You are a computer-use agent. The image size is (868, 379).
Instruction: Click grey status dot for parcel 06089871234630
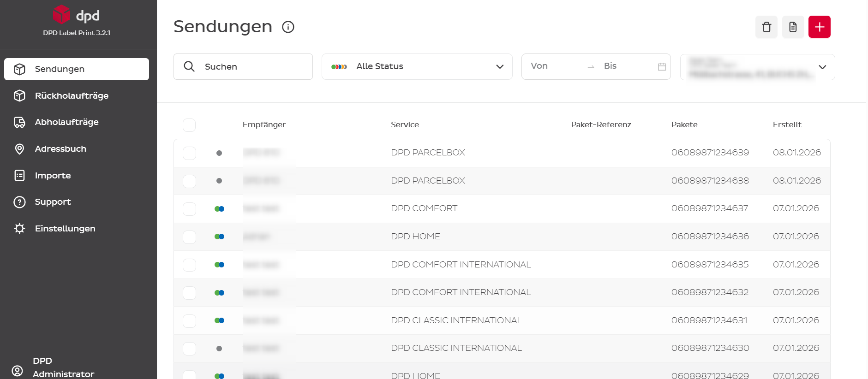[219, 349]
